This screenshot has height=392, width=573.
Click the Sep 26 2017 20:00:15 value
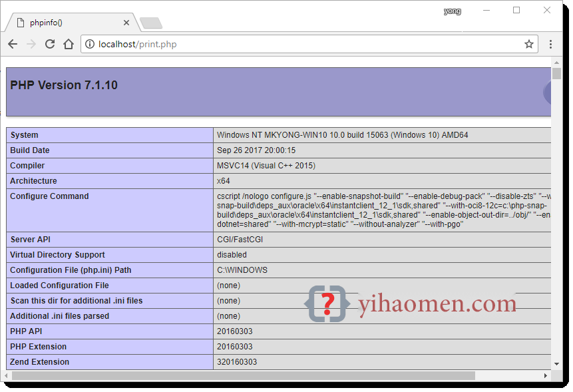(x=256, y=150)
